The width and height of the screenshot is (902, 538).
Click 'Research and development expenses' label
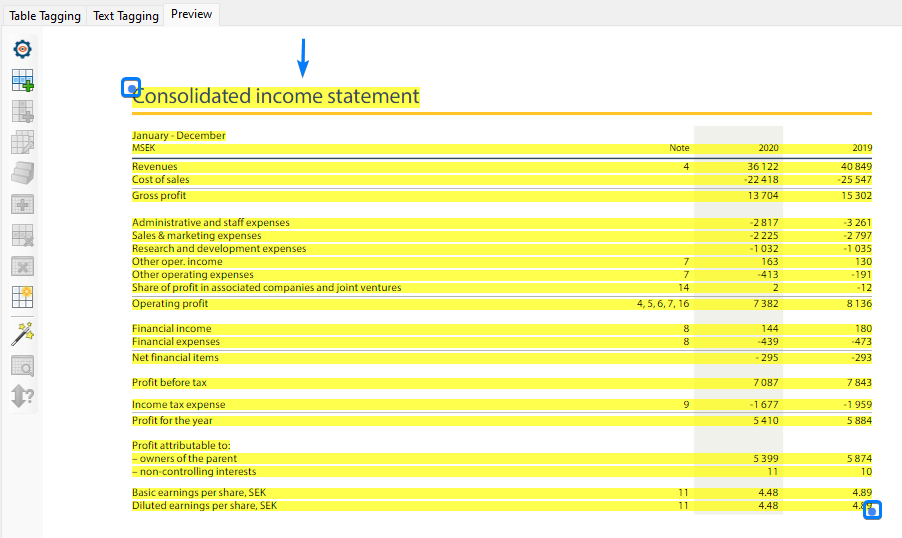[x=219, y=249]
